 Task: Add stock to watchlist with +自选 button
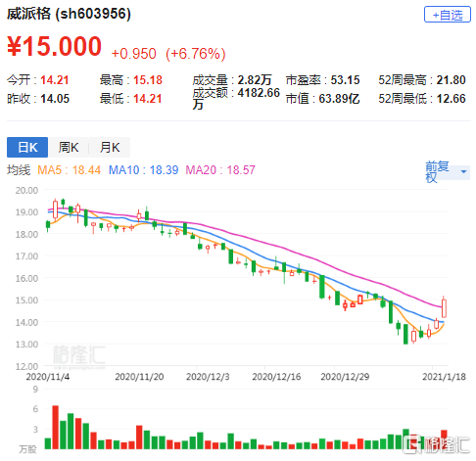click(447, 15)
